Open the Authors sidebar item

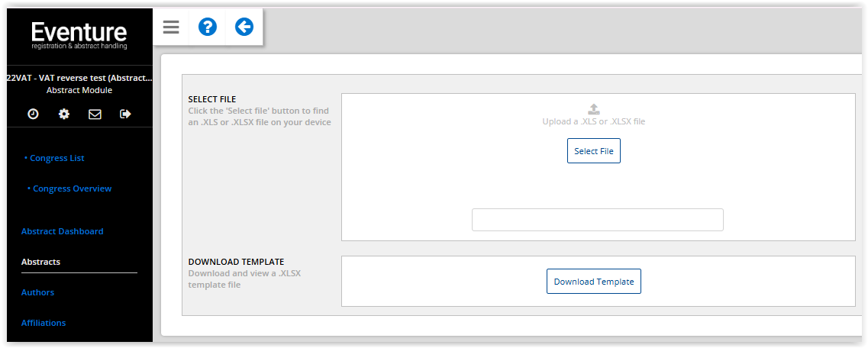[x=37, y=292]
